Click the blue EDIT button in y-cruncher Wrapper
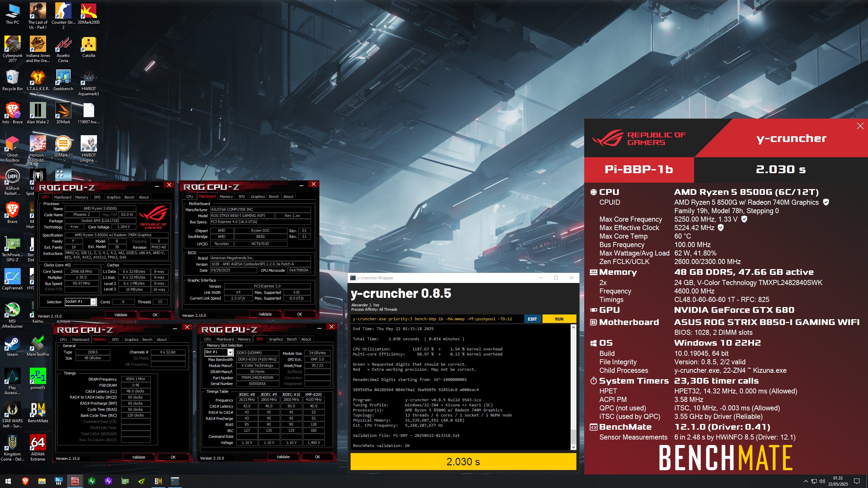This screenshot has height=488, width=868. [532, 319]
